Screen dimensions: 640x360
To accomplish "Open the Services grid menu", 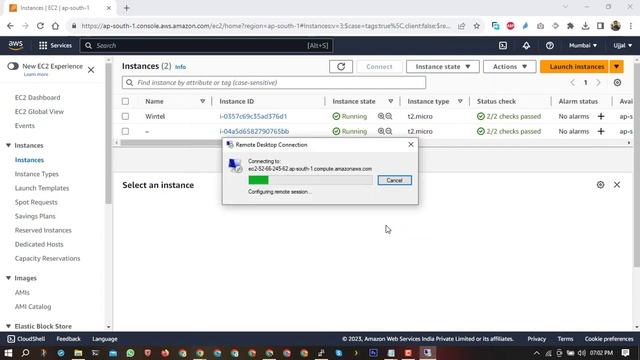I will [x=55, y=45].
